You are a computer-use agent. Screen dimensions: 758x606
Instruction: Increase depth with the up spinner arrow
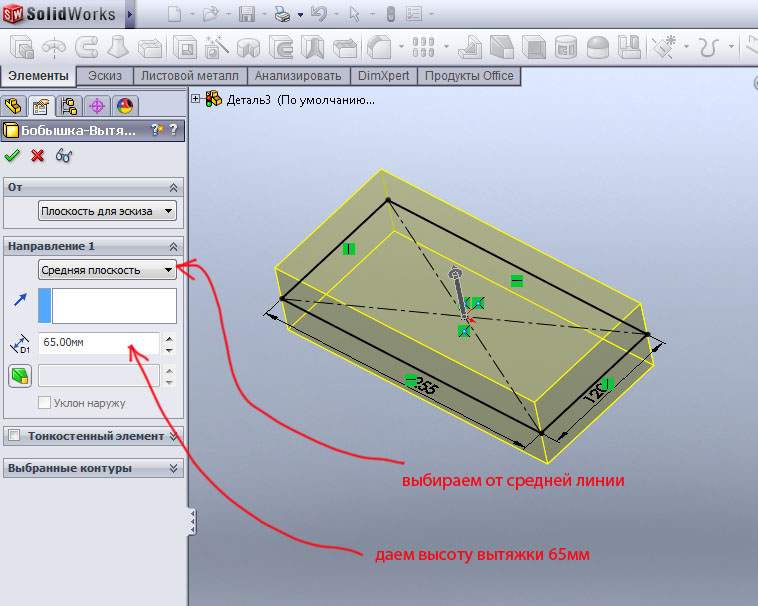169,337
